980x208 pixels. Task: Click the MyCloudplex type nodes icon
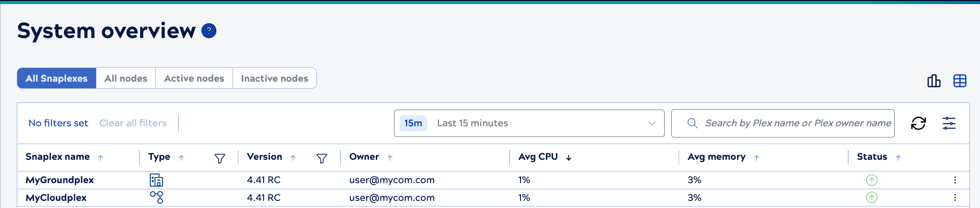click(x=156, y=197)
